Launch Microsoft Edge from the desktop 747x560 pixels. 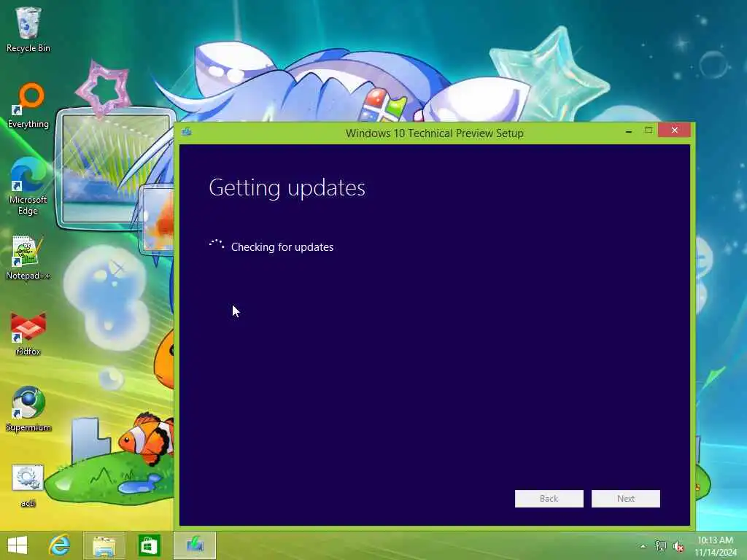coord(28,186)
